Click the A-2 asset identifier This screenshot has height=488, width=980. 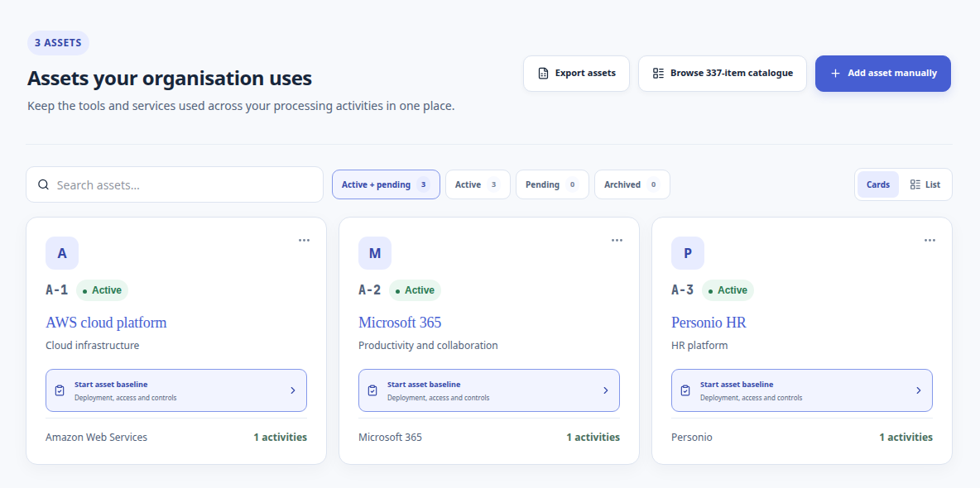coord(370,290)
